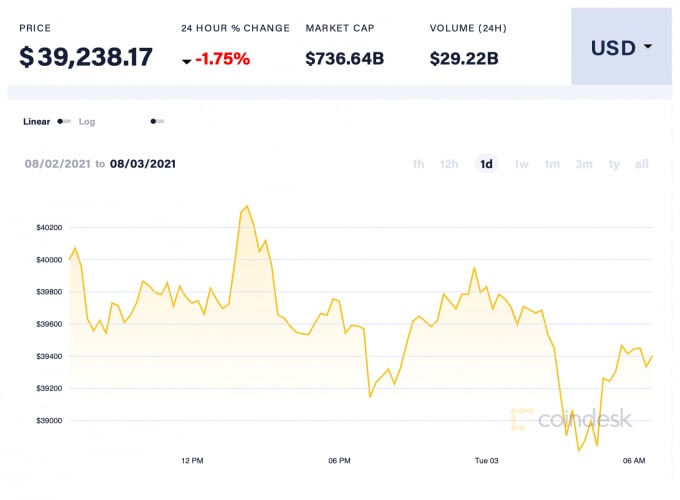Switch chart range to 3m
The width and height of the screenshot is (680, 500).
tap(584, 164)
